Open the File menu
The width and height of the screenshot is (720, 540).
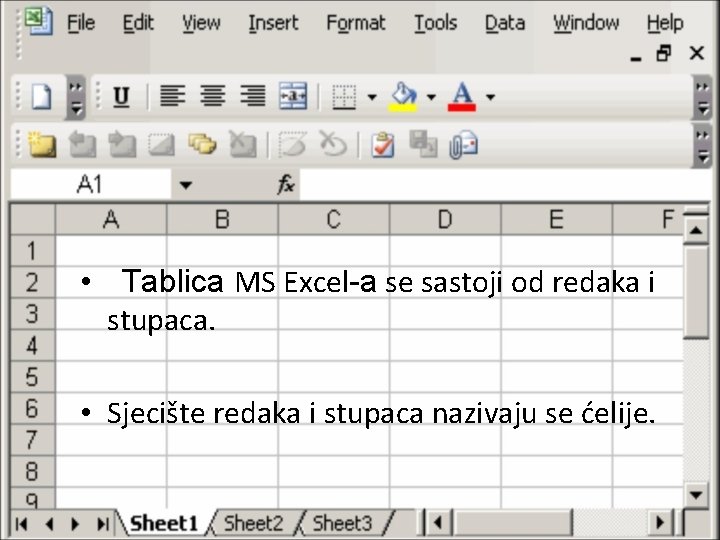click(81, 23)
